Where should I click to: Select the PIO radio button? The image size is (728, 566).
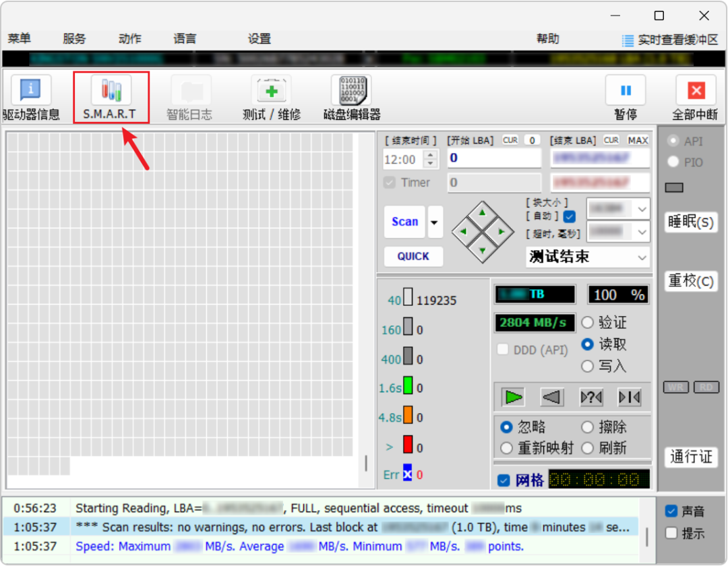[x=673, y=162]
